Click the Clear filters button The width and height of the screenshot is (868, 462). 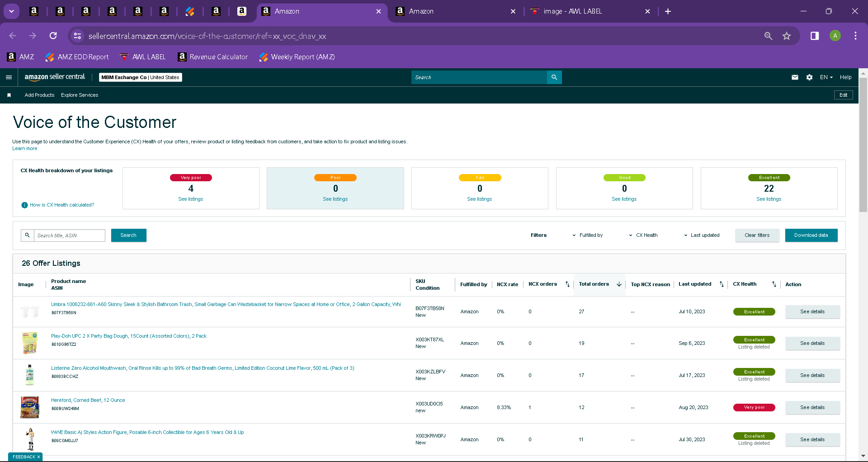coord(757,236)
